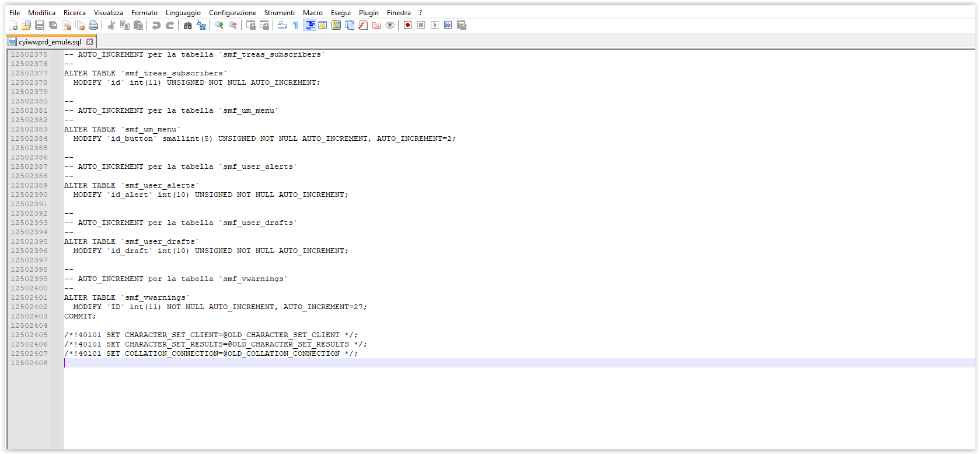Open the Macro menu

[313, 12]
